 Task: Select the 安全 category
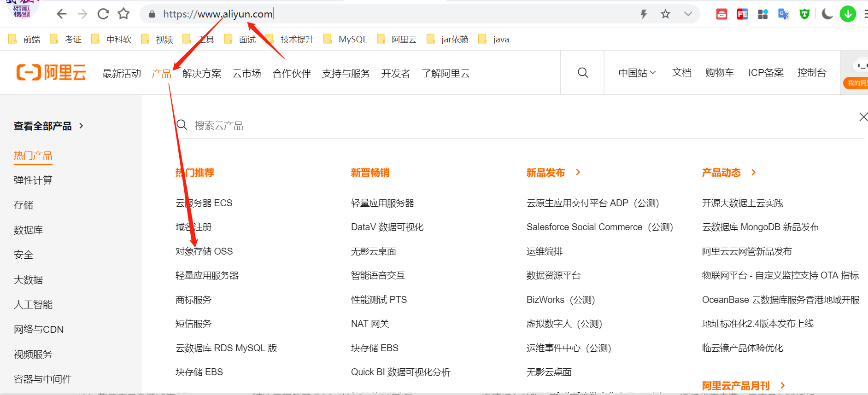(x=23, y=255)
